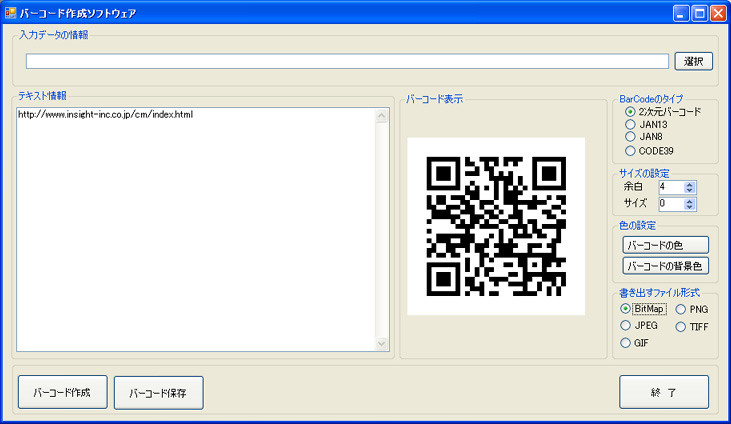Click the app icon in the title bar
The width and height of the screenshot is (731, 424).
pos(10,13)
